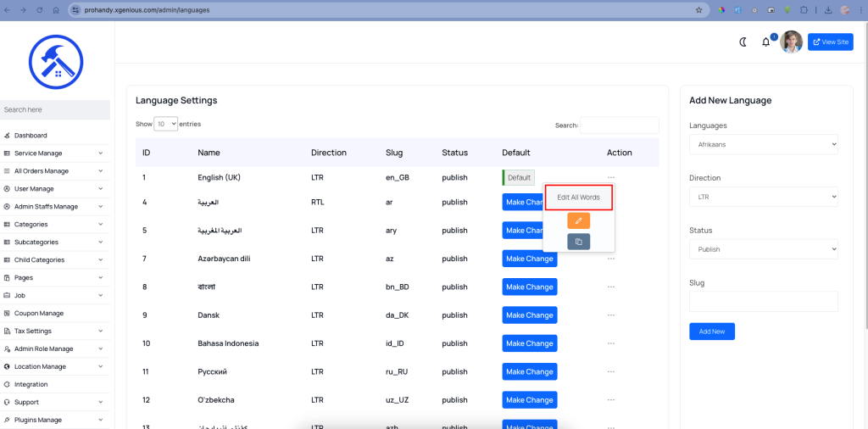Expand Subcategories sidebar menu
The height and width of the screenshot is (429, 868).
(55, 242)
